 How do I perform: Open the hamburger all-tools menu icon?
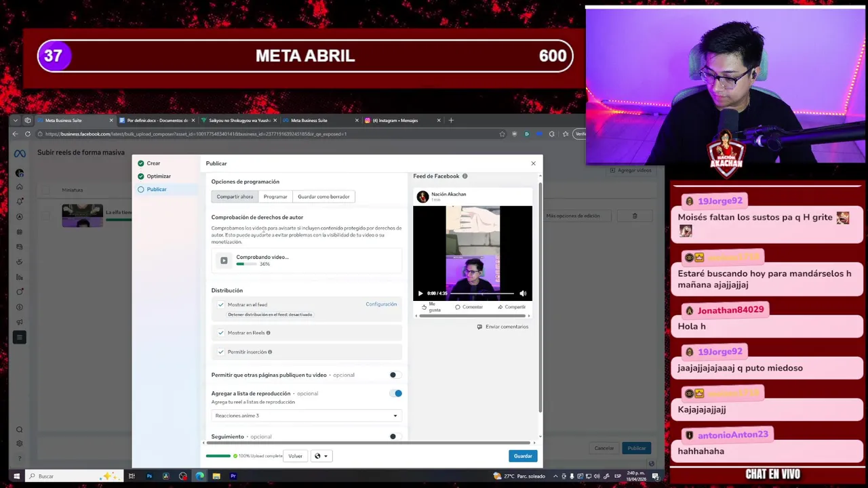(20, 337)
